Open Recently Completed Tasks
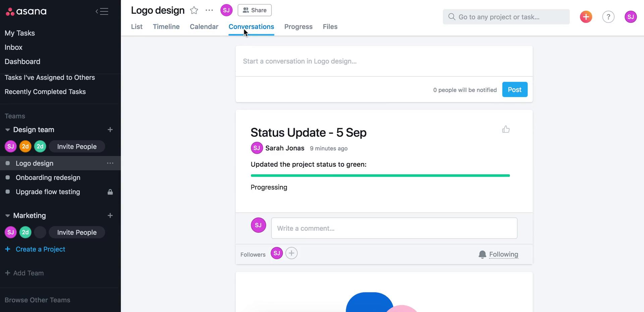 [x=45, y=92]
